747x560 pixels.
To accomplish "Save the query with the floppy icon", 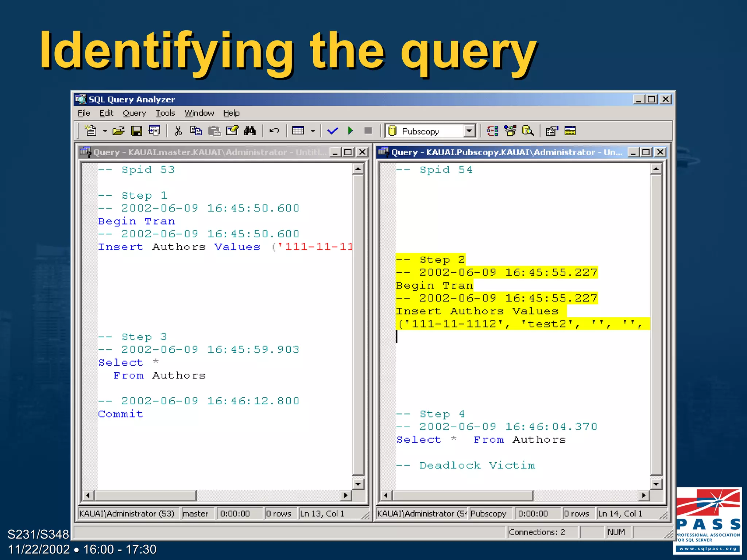I will [x=136, y=131].
